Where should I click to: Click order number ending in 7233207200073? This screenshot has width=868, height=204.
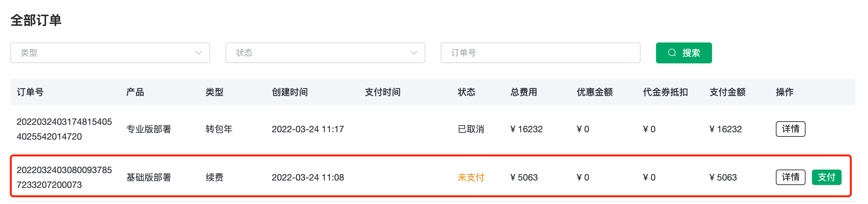(x=64, y=177)
